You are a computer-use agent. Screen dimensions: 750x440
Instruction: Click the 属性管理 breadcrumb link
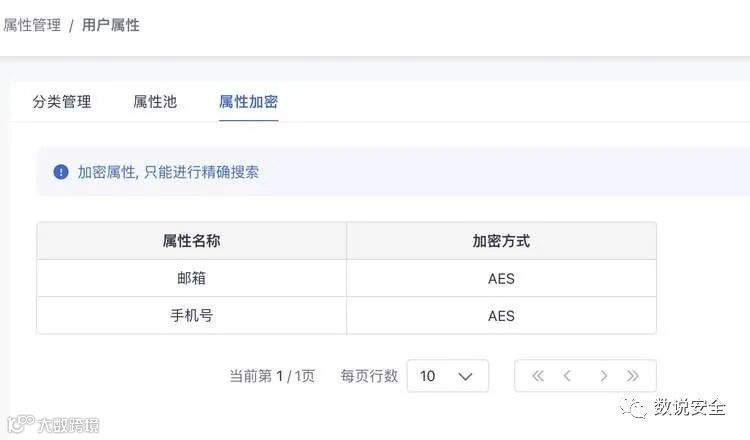[x=32, y=25]
